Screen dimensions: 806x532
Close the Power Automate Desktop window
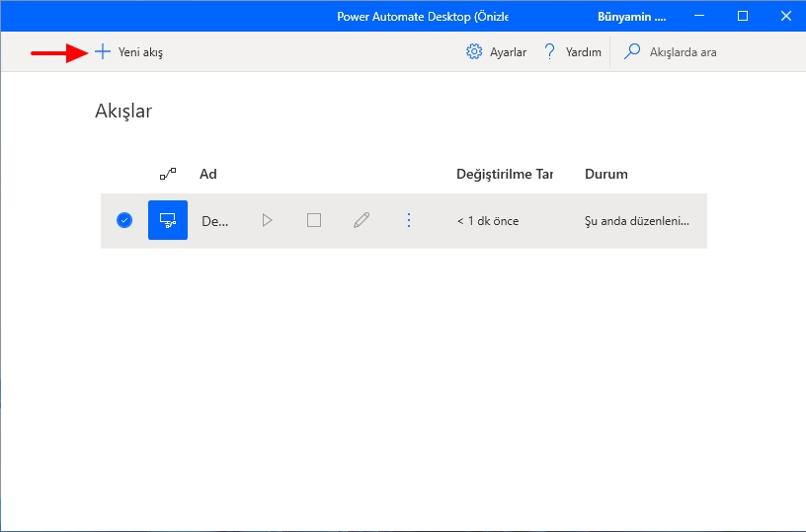tap(786, 16)
